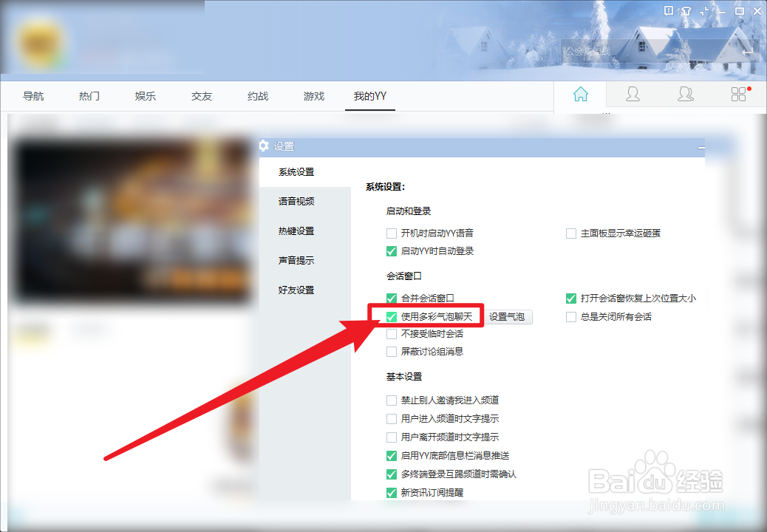This screenshot has width=767, height=532.
Task: Click the feedback speech-bubble icon in title bar
Action: tap(669, 10)
